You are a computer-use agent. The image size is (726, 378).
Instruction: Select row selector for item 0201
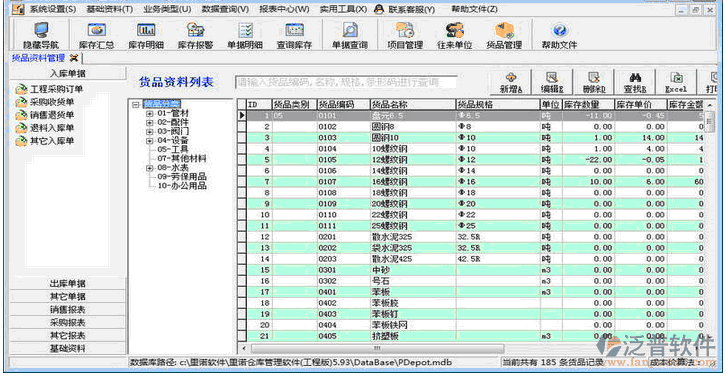click(x=242, y=237)
